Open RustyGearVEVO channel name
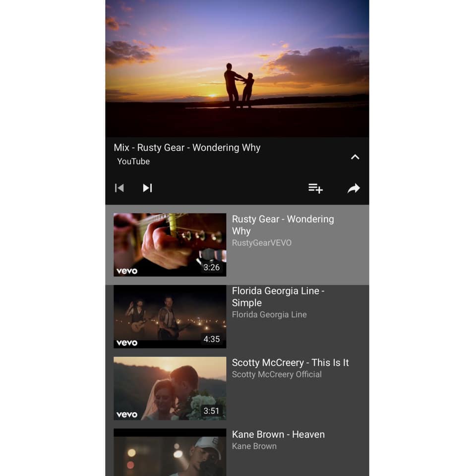This screenshot has height=476, width=476. (262, 243)
